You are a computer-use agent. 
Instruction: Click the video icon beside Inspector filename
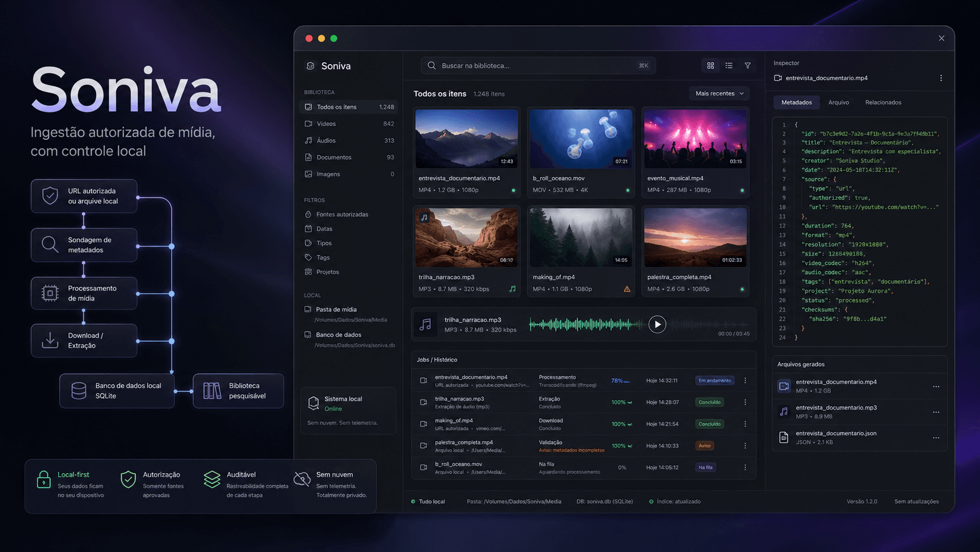coord(778,78)
